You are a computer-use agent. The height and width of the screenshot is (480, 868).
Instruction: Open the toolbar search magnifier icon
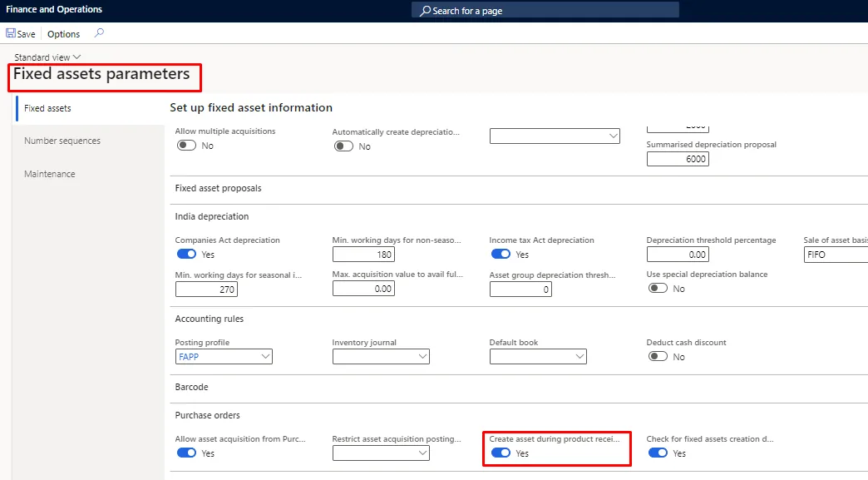pos(99,33)
